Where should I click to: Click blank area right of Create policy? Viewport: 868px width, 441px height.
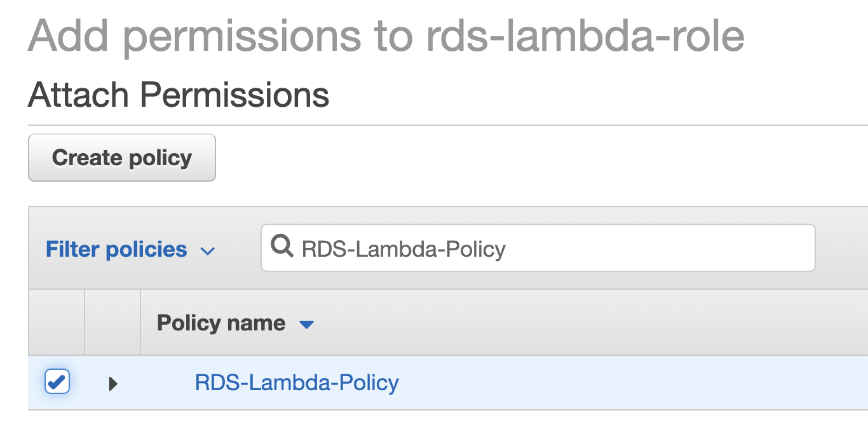click(508, 158)
